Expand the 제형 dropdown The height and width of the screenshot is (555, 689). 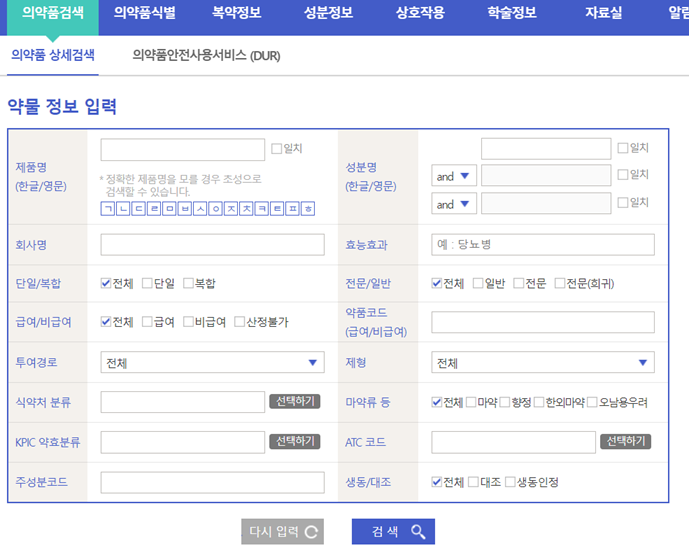543,363
